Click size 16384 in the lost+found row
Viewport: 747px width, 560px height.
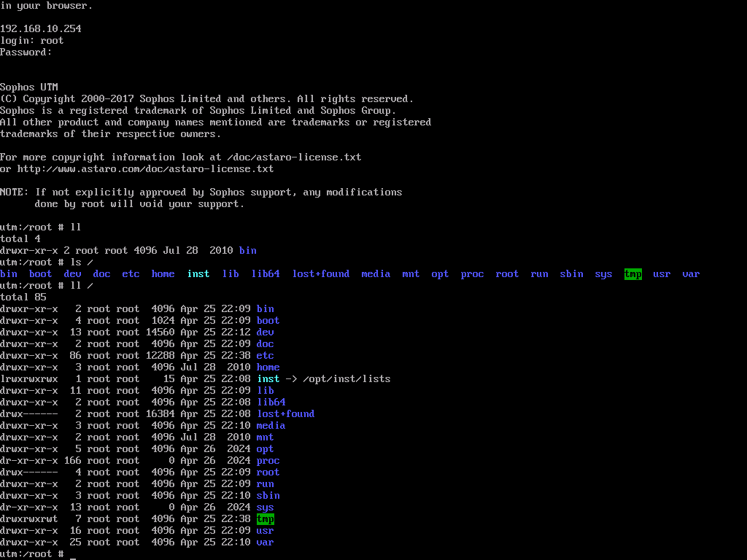click(x=160, y=414)
